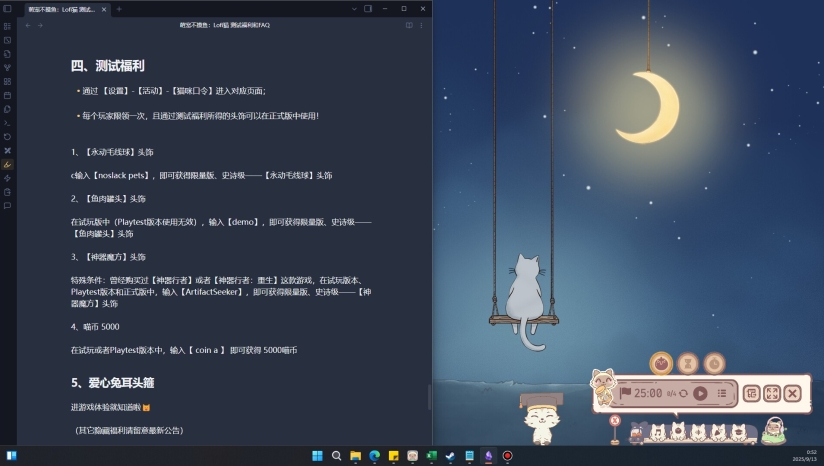Click the timer records notebook button
Image resolution: width=824 pixels, height=466 pixels.
click(x=751, y=393)
